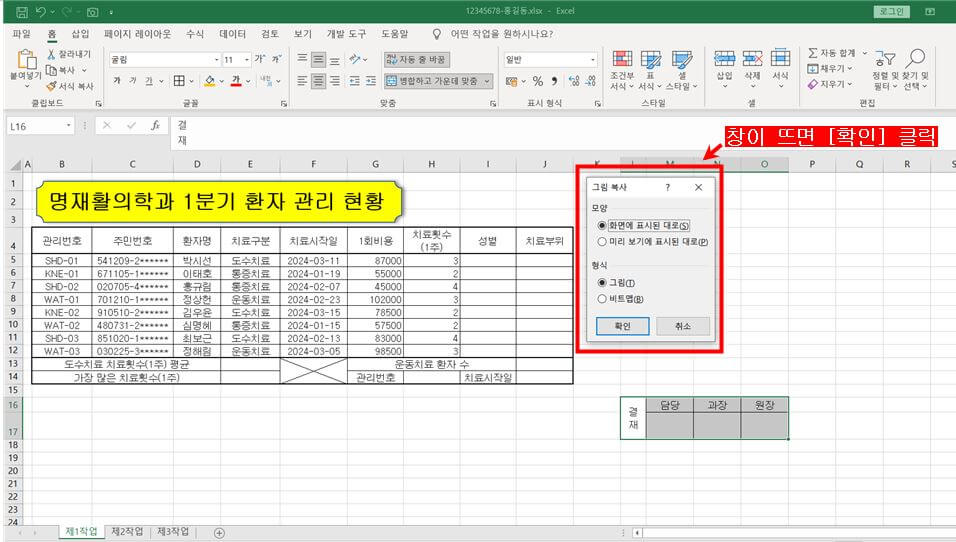
Task: Click the Middle Align icon
Action: pos(318,59)
